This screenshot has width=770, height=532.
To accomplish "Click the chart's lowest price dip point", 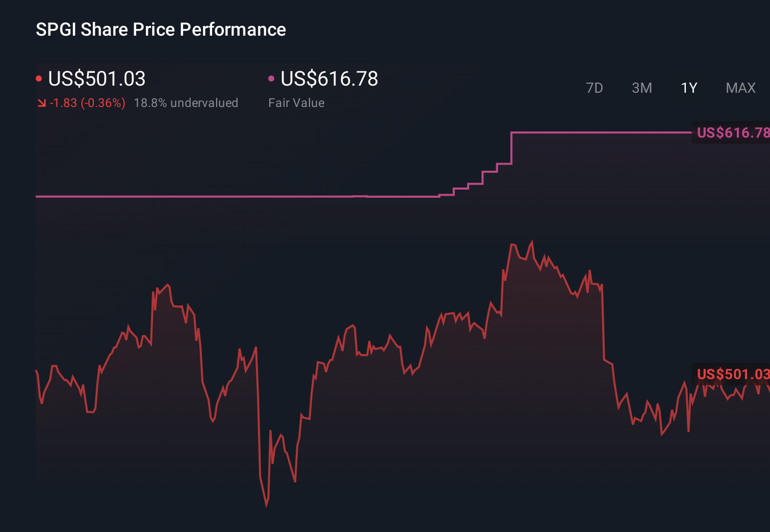I will coord(267,506).
